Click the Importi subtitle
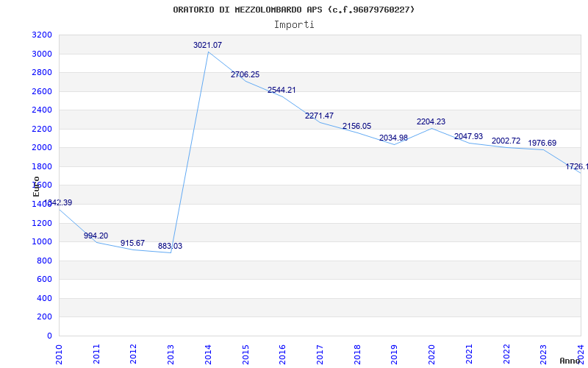 (294, 25)
